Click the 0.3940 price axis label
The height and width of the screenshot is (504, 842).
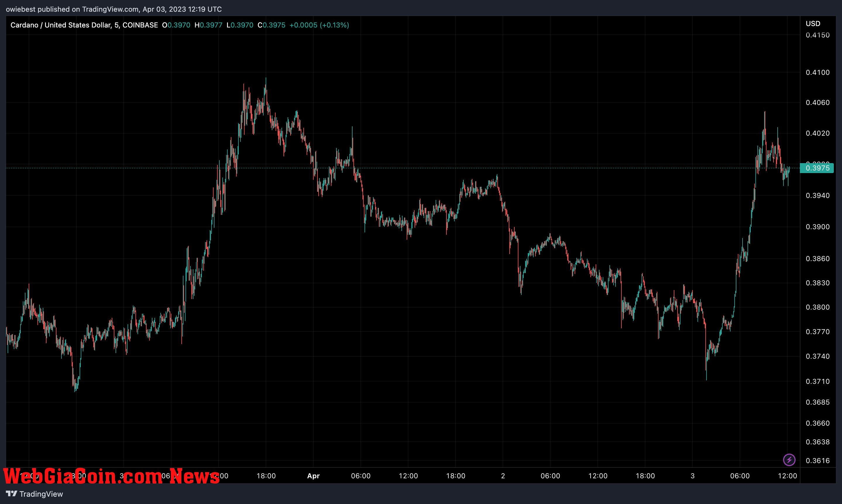click(x=817, y=195)
